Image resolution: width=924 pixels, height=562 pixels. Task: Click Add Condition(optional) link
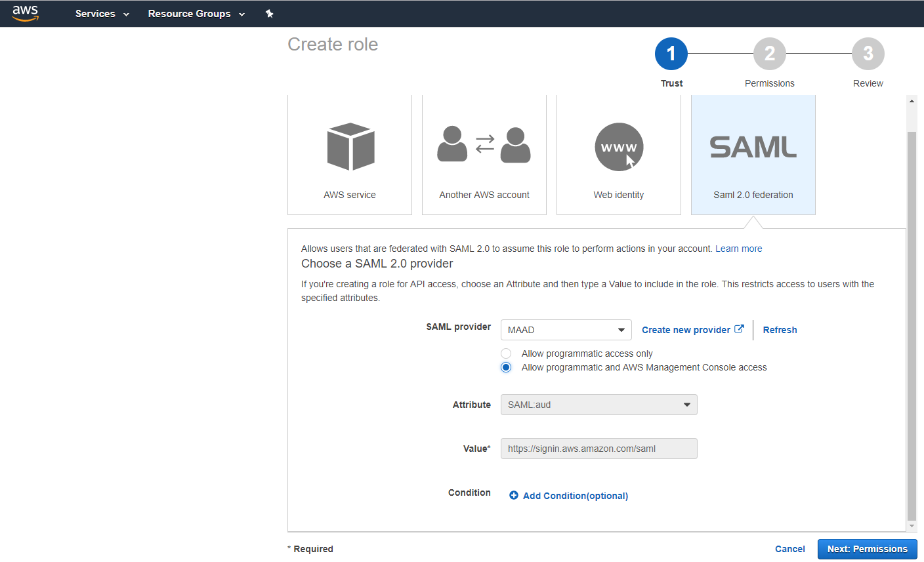pyautogui.click(x=576, y=496)
